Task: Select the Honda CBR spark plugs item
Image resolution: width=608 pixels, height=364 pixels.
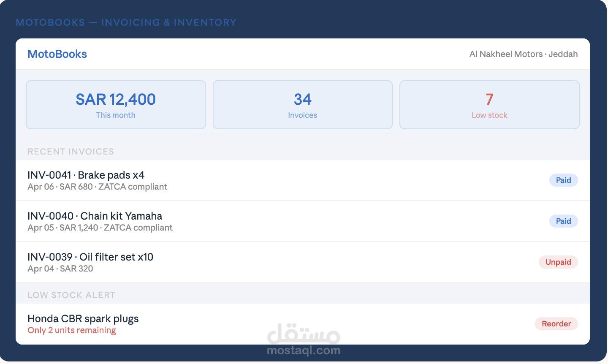Action: [83, 318]
